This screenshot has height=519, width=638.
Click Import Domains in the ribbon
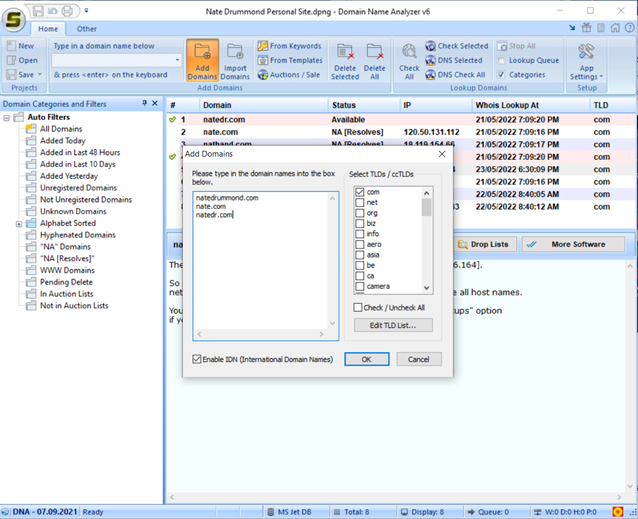pyautogui.click(x=235, y=60)
